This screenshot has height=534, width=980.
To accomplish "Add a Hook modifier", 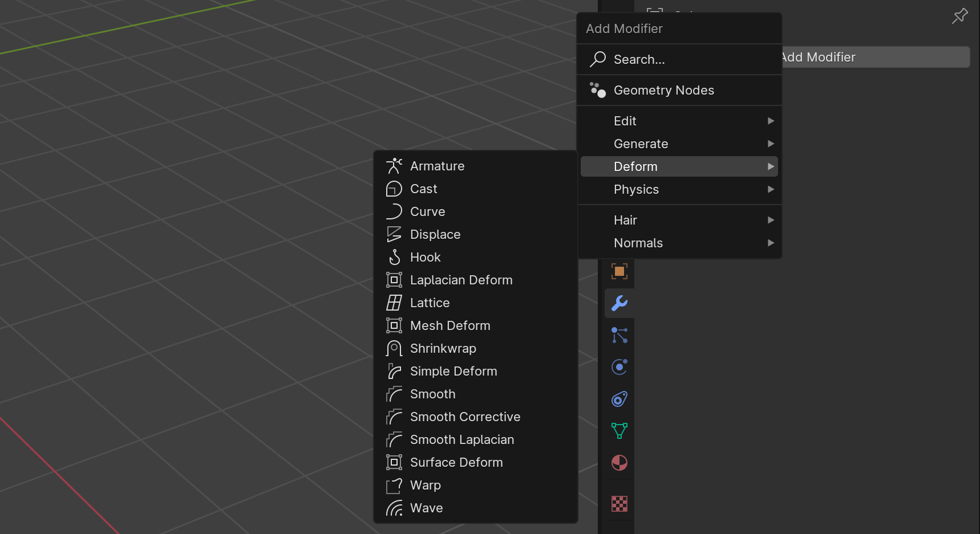I will click(476, 257).
